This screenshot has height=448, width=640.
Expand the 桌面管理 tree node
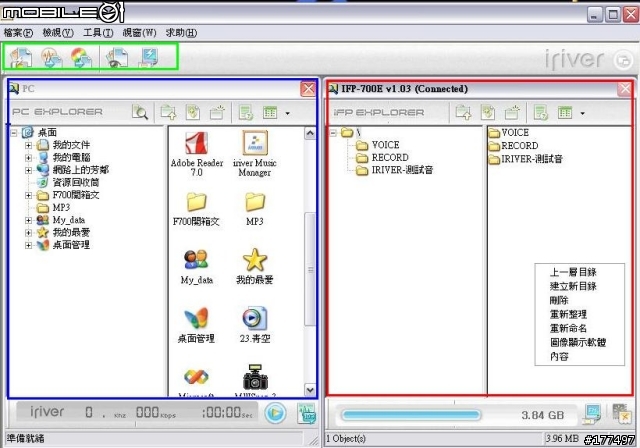click(x=28, y=245)
